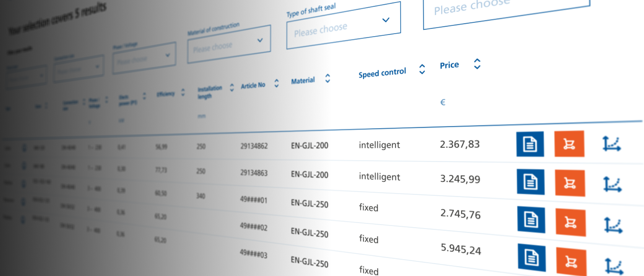The image size is (644, 276).
Task: Sort by Article No column arrows
Action: [x=276, y=83]
